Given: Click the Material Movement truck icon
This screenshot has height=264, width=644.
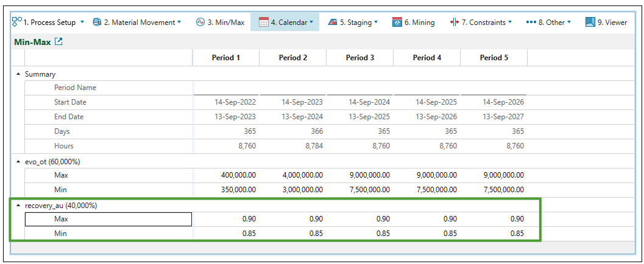Looking at the screenshot, I should click(x=97, y=23).
